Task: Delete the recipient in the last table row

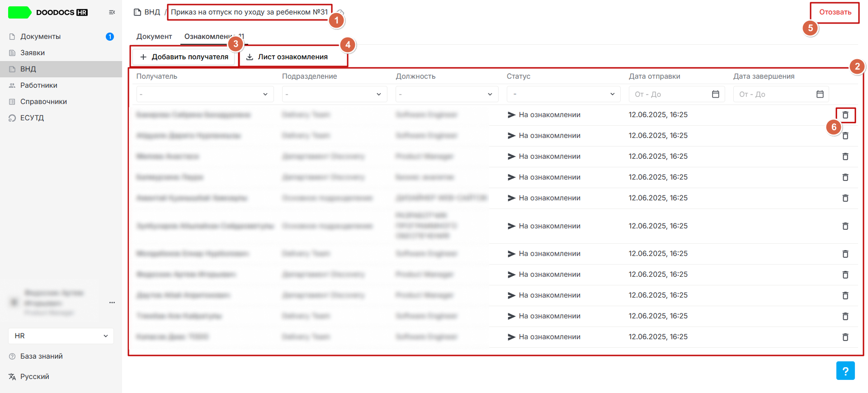Action: (845, 337)
